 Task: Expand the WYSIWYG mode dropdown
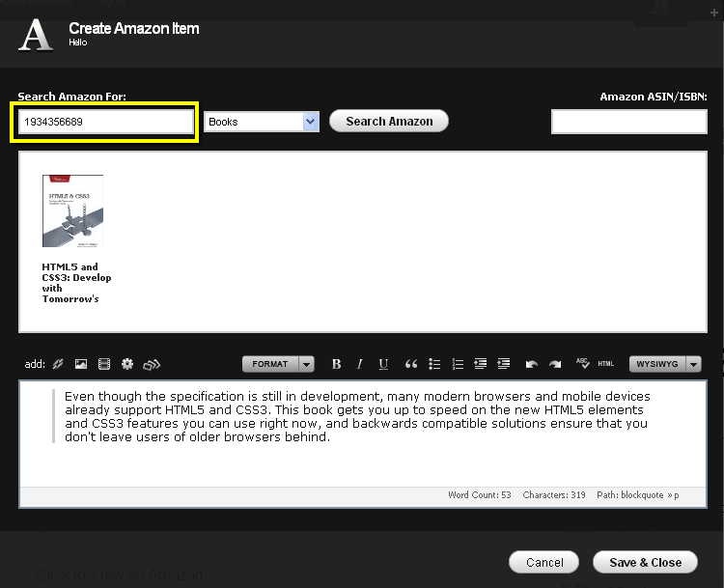(694, 364)
